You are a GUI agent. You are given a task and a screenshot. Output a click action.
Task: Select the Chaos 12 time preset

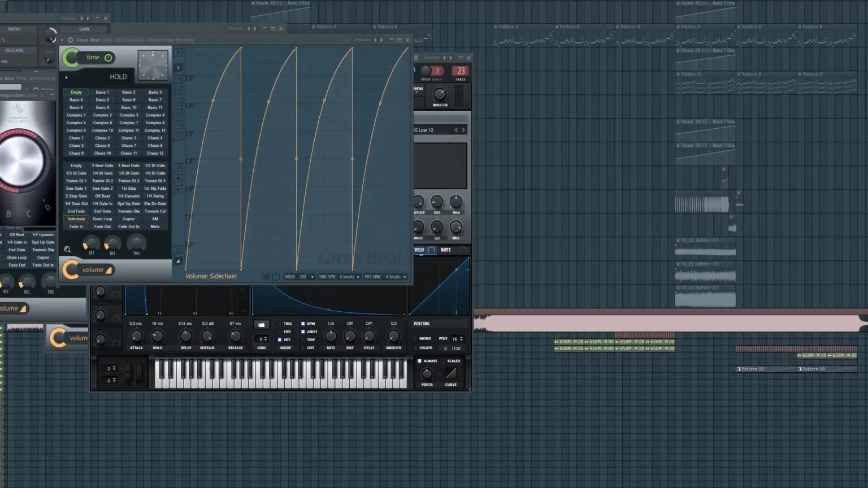tap(155, 153)
